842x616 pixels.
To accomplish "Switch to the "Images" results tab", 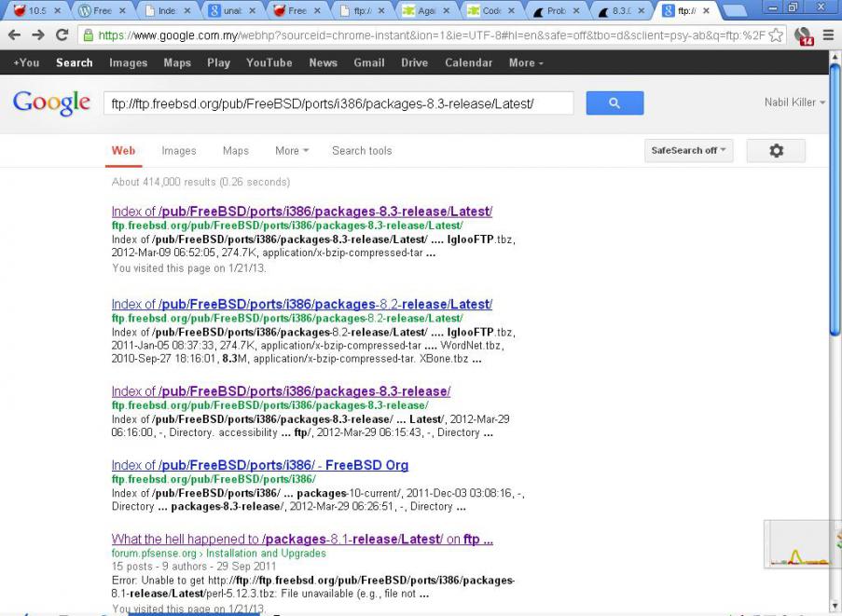I will click(x=179, y=151).
